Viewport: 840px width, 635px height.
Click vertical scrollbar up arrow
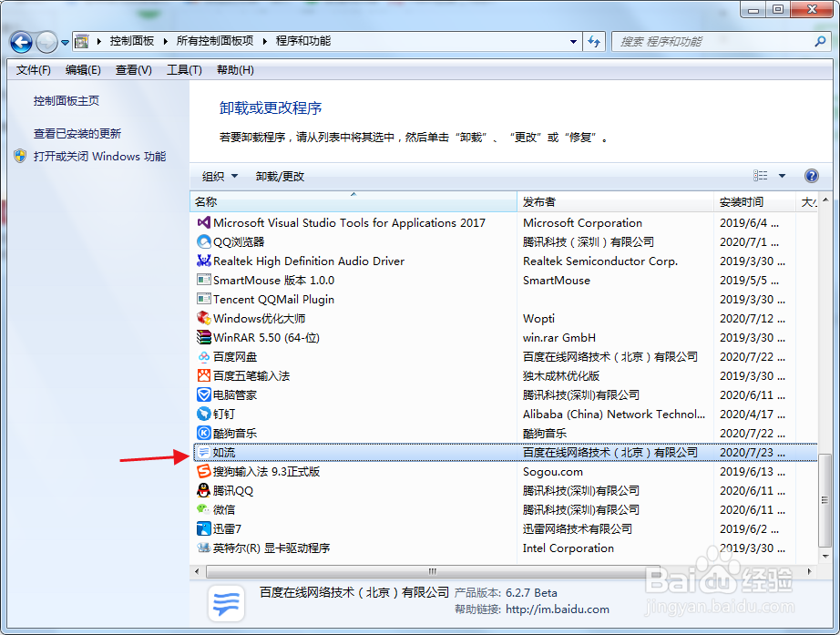825,200
